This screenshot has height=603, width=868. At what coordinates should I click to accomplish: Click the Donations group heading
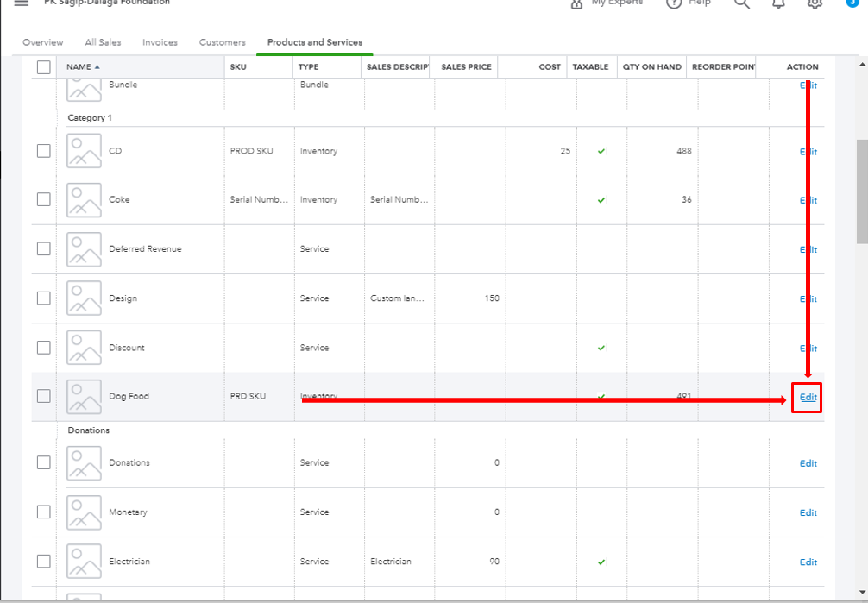[x=89, y=430]
